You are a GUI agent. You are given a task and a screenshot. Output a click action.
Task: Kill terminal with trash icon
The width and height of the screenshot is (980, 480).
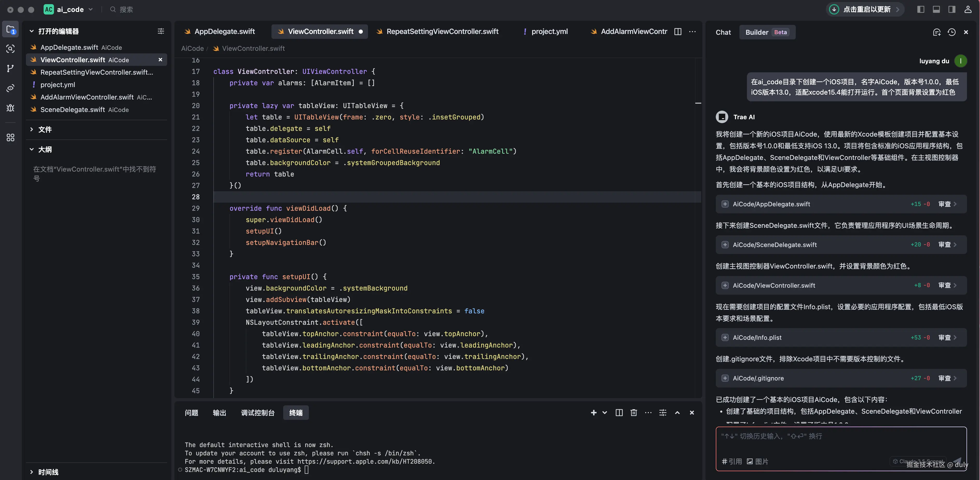click(634, 413)
